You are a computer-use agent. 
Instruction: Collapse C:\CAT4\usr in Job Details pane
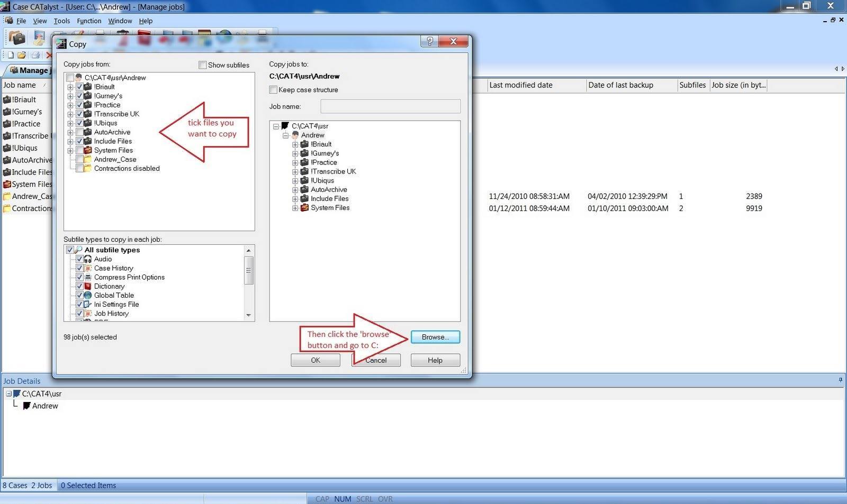click(8, 393)
